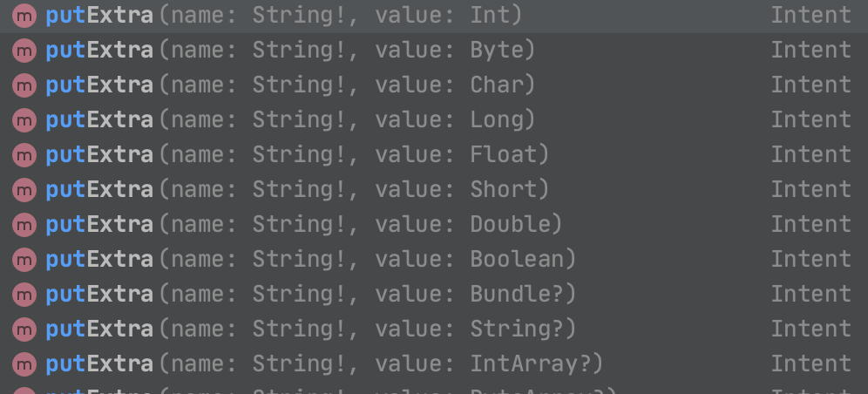Click the method icon beside putExtra Byte

tap(24, 50)
